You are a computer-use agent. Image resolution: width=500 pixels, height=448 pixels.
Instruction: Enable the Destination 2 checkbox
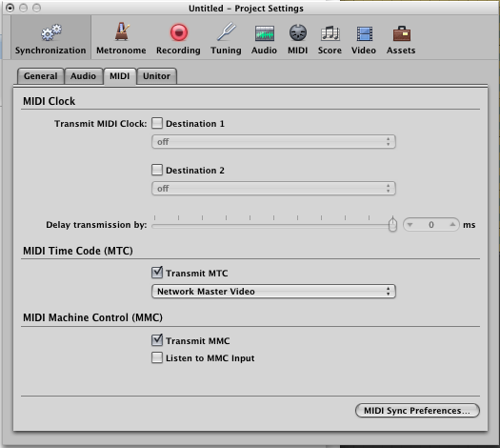tap(157, 170)
